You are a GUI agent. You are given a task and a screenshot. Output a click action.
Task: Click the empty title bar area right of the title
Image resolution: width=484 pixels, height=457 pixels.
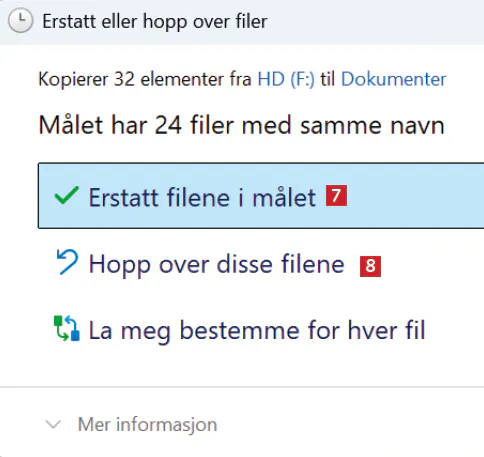click(375, 22)
